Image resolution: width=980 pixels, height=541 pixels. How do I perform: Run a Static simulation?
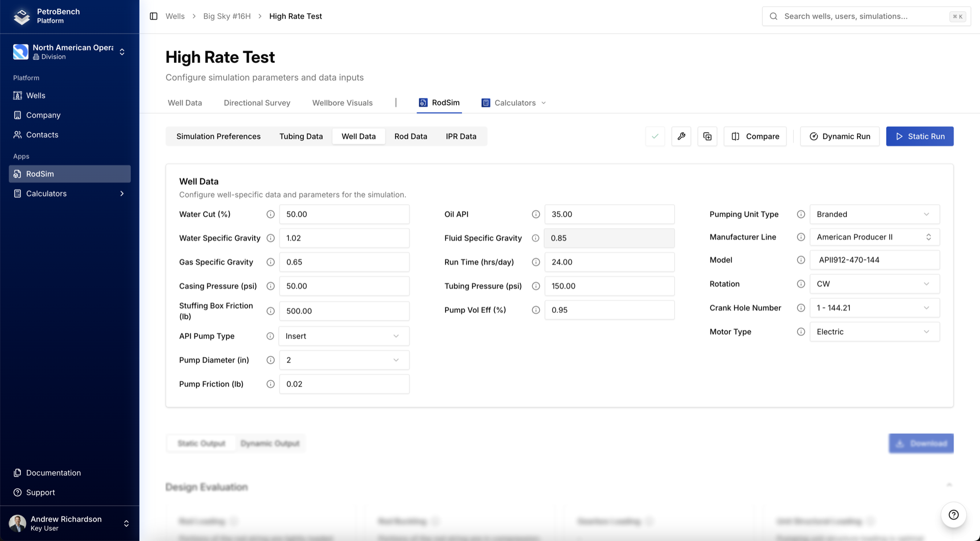coord(920,136)
